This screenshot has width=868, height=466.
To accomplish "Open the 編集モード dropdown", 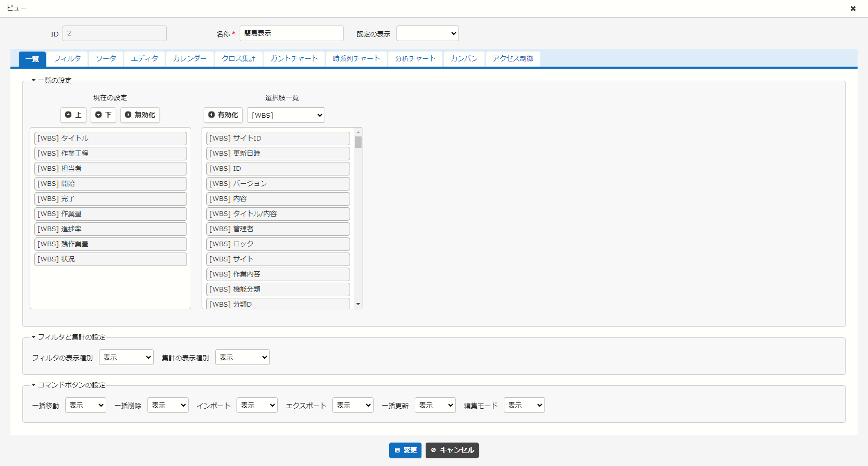I will tap(524, 405).
